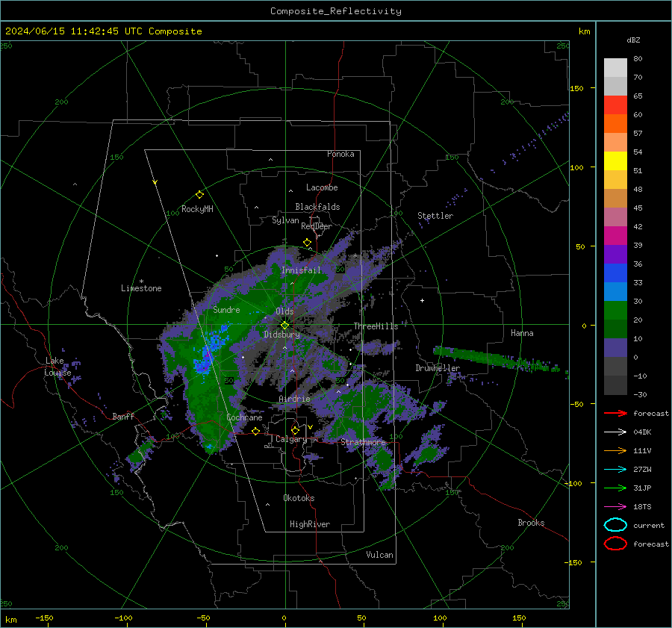The image size is (672, 628).
Task: Click the Blackfalds city label
Action: (317, 207)
